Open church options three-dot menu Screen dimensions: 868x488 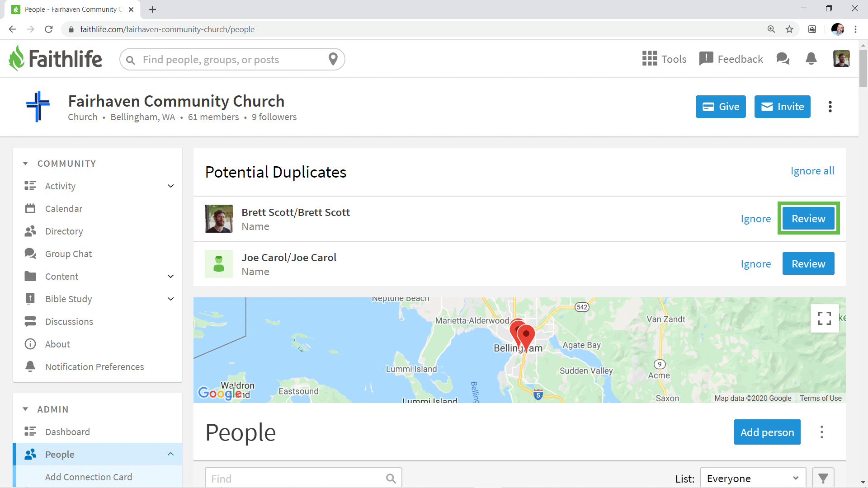coord(830,107)
